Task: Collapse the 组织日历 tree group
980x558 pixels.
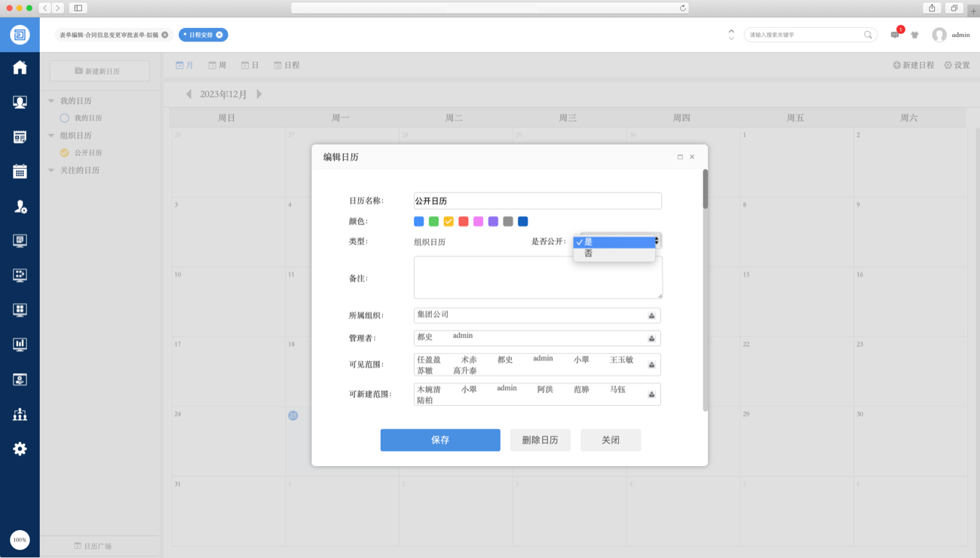Action: (52, 136)
